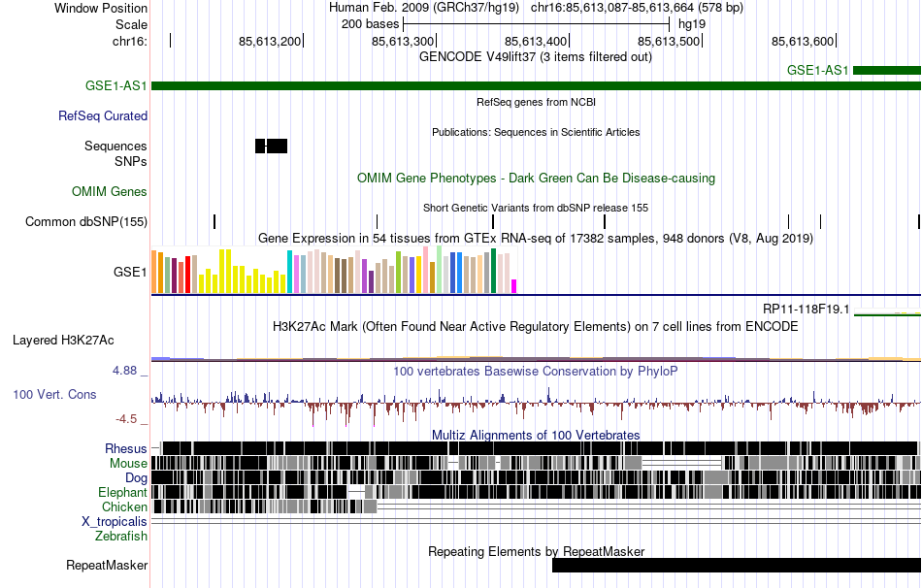Click the Elephant alignment row label
The width and height of the screenshot is (922, 588).
tap(122, 492)
